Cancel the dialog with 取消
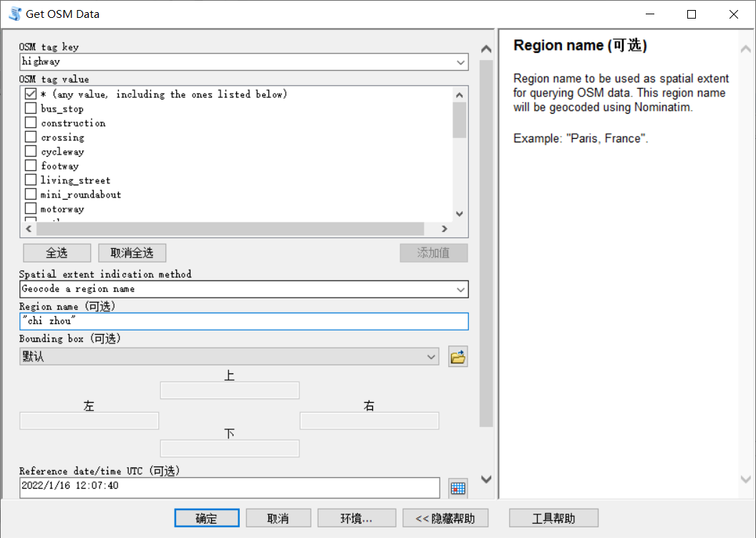Viewport: 756px width, 538px height. [x=278, y=517]
